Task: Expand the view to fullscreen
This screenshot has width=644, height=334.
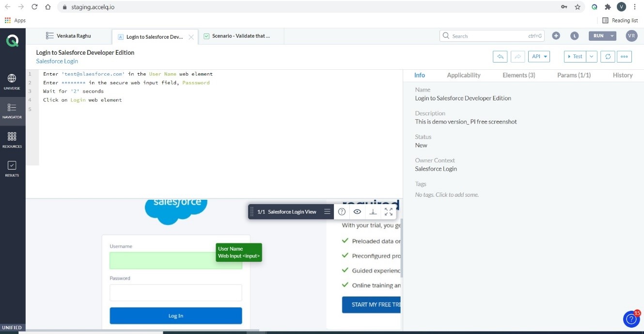Action: coord(389,212)
